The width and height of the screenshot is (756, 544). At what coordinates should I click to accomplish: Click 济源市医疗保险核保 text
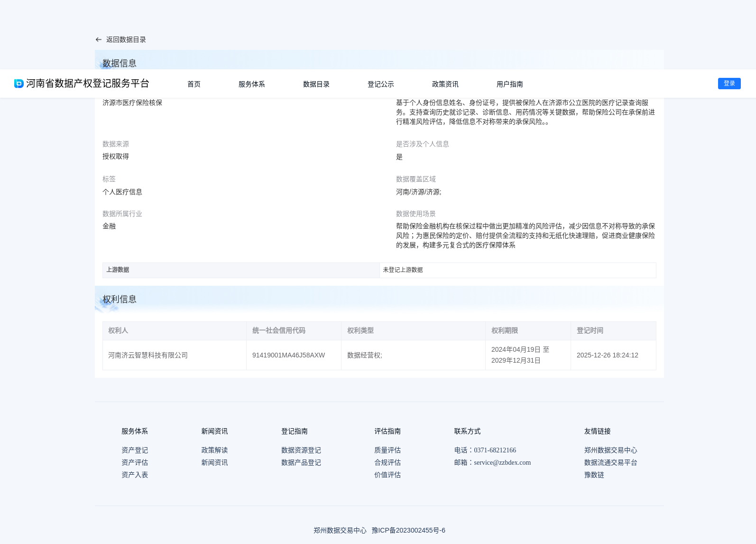[x=132, y=103]
